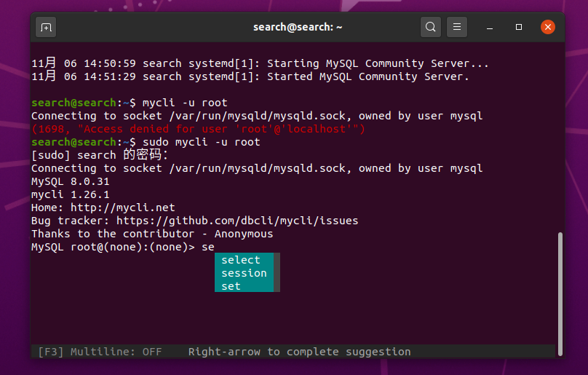Screen dimensions: 588x375
Task: Choose 'select' from the autocomplete list
Action: (244, 260)
